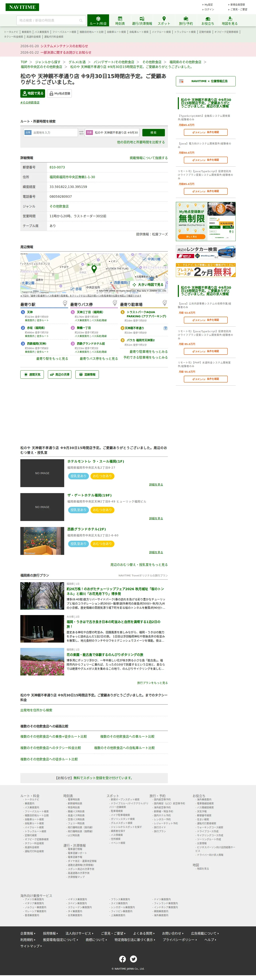Click the 空 availability badge beside 天神親不孝通り
Image resolution: width=256 pixels, height=980 pixels.
165,328
